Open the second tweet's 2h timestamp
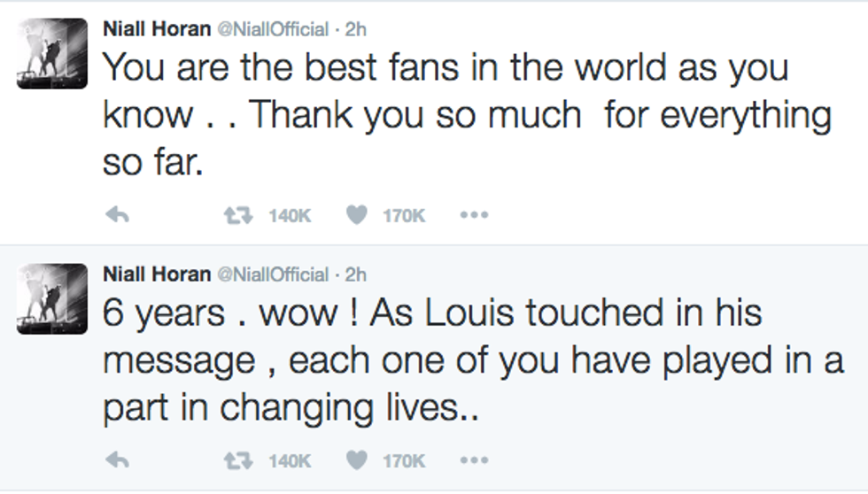This screenshot has width=868, height=494. point(356,274)
